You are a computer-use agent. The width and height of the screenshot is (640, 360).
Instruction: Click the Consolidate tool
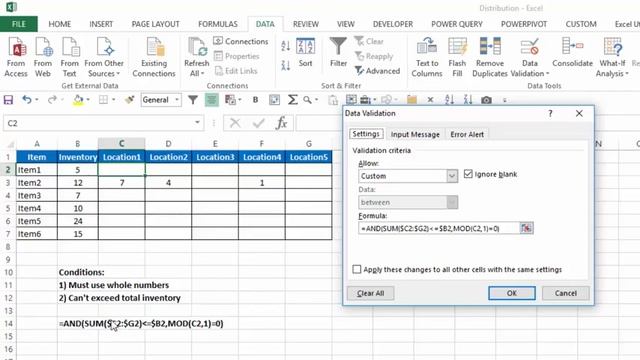point(572,52)
